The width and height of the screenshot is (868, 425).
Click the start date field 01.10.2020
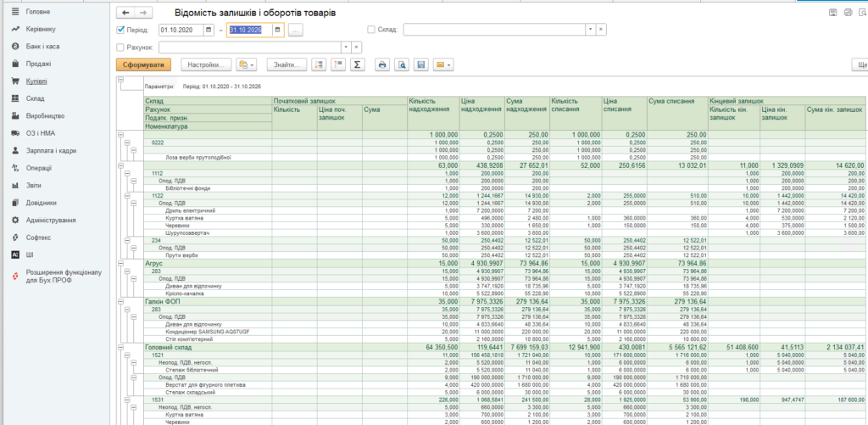coord(181,30)
